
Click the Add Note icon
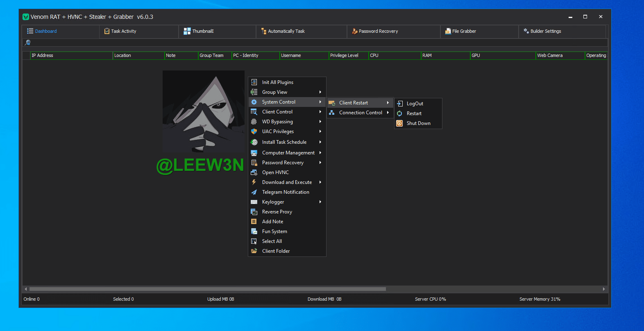[x=254, y=222]
